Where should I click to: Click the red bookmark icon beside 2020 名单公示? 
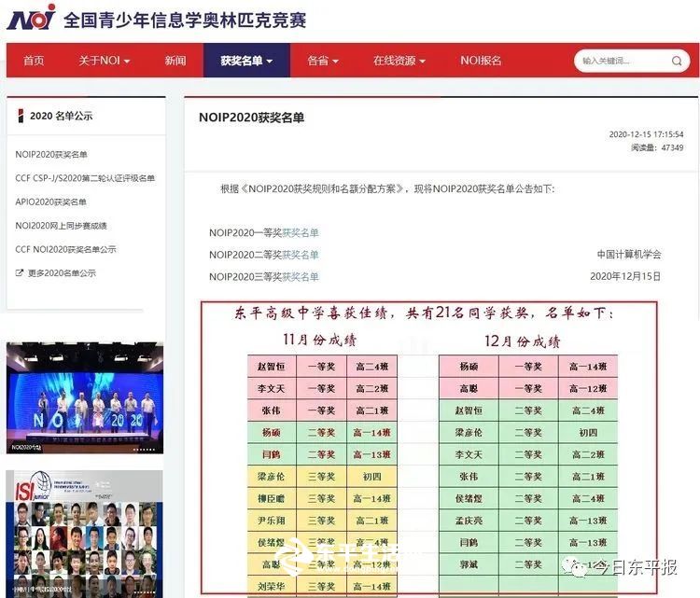point(21,117)
